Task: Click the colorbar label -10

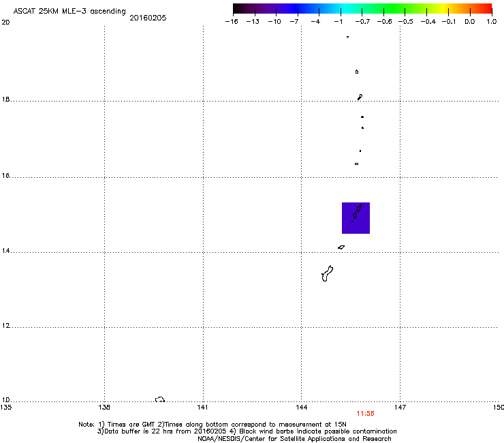Action: pos(274,22)
